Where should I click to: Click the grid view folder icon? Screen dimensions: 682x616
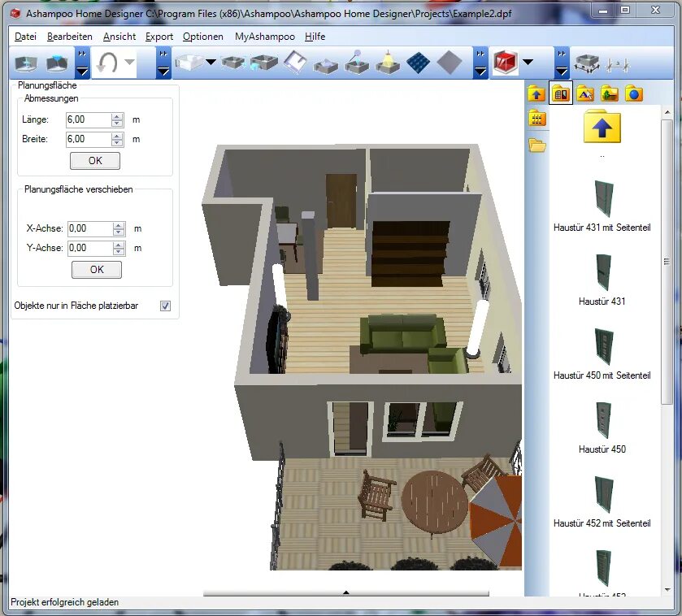(x=536, y=118)
